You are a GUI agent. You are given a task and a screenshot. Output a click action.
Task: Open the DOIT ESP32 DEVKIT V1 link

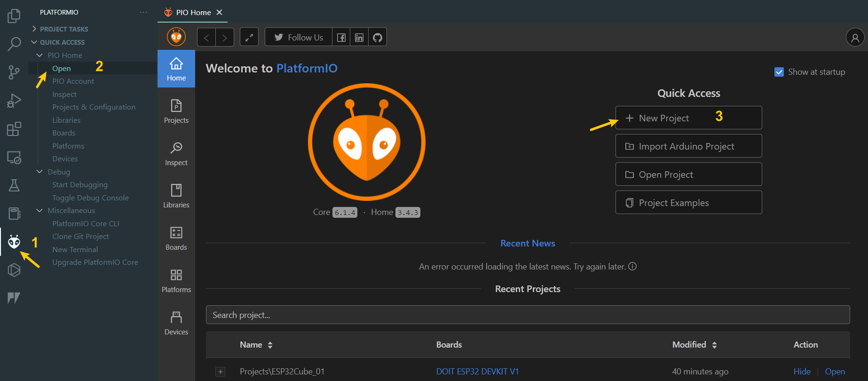pos(477,372)
